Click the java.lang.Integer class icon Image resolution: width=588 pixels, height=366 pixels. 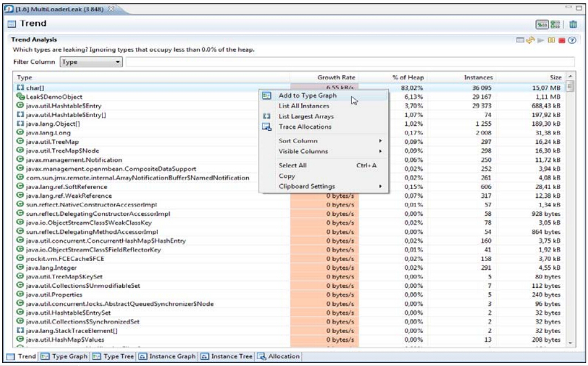(x=20, y=267)
